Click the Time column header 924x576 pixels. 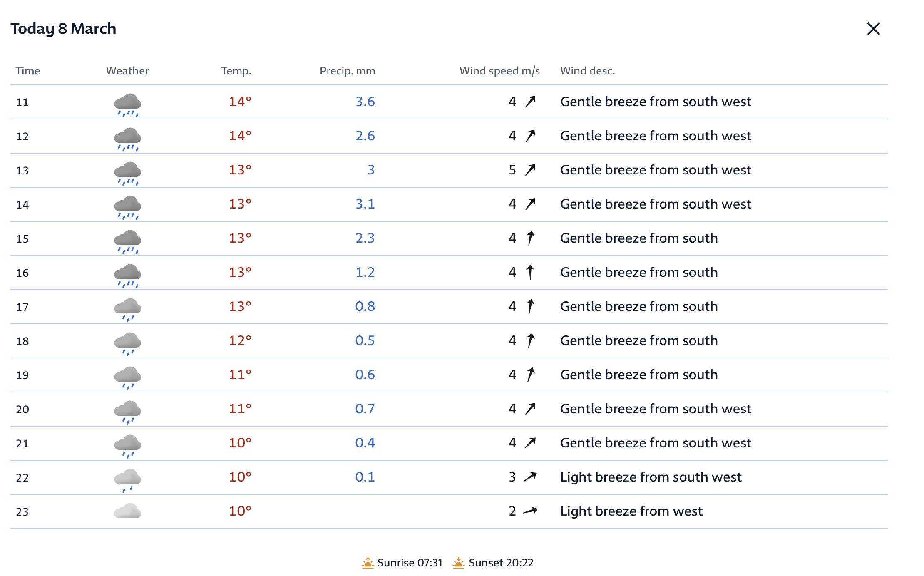click(28, 71)
